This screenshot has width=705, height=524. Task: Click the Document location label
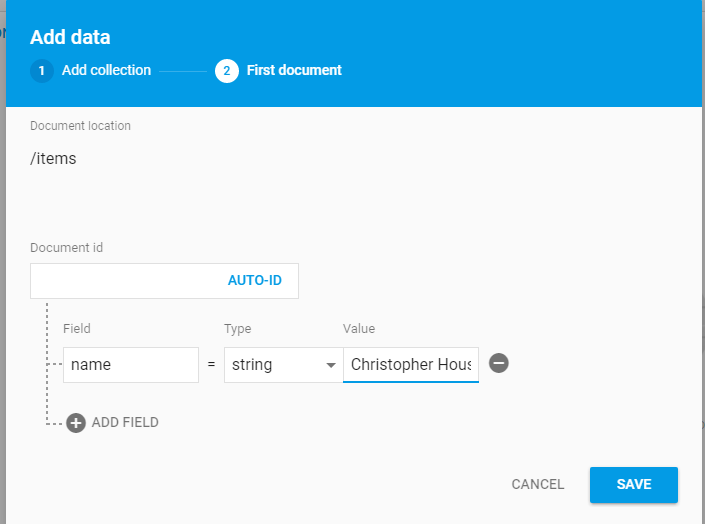80,125
